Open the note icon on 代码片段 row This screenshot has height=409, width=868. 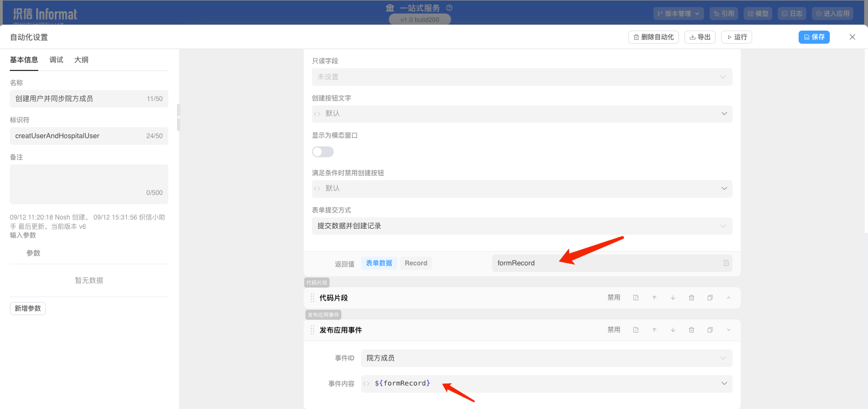pyautogui.click(x=636, y=298)
